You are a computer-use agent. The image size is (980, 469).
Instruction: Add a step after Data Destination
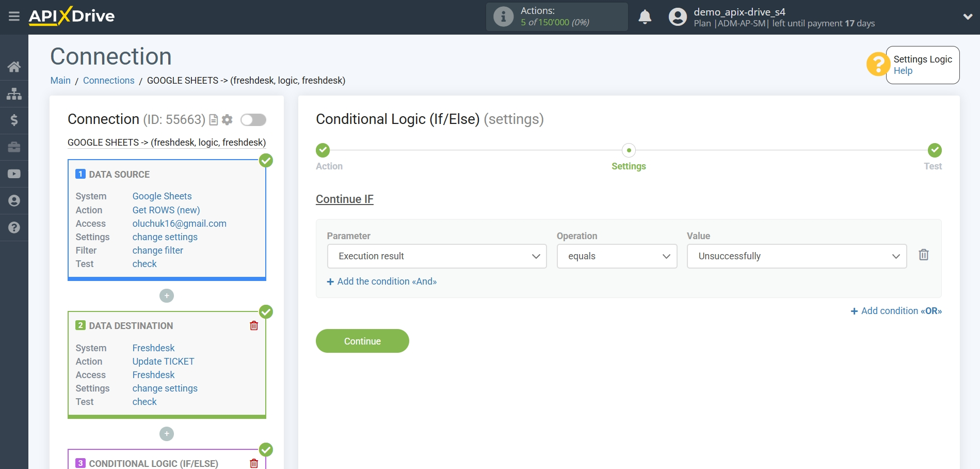pyautogui.click(x=167, y=434)
